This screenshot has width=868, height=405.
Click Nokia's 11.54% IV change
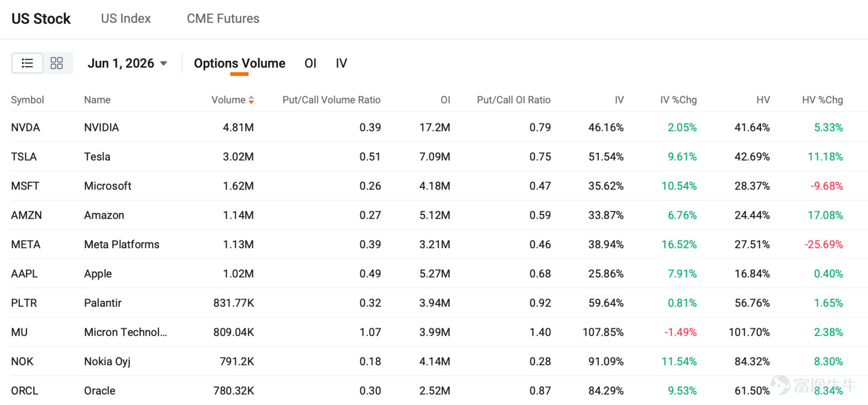(679, 362)
